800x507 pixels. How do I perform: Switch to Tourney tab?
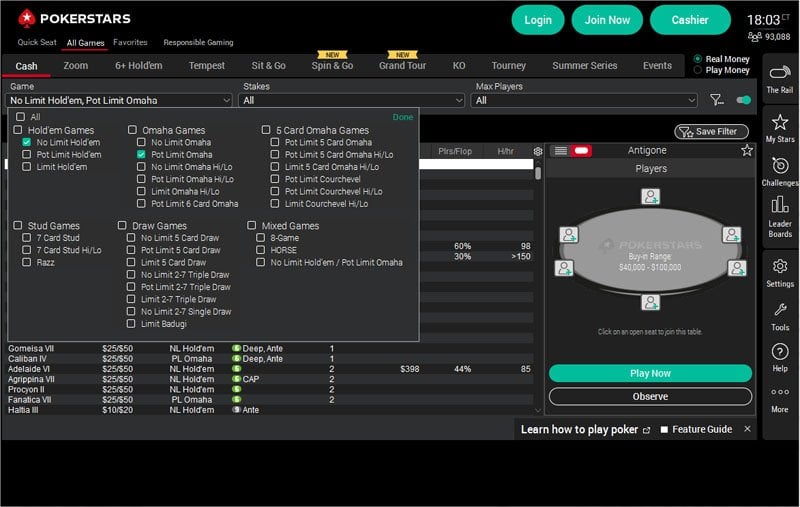(509, 65)
